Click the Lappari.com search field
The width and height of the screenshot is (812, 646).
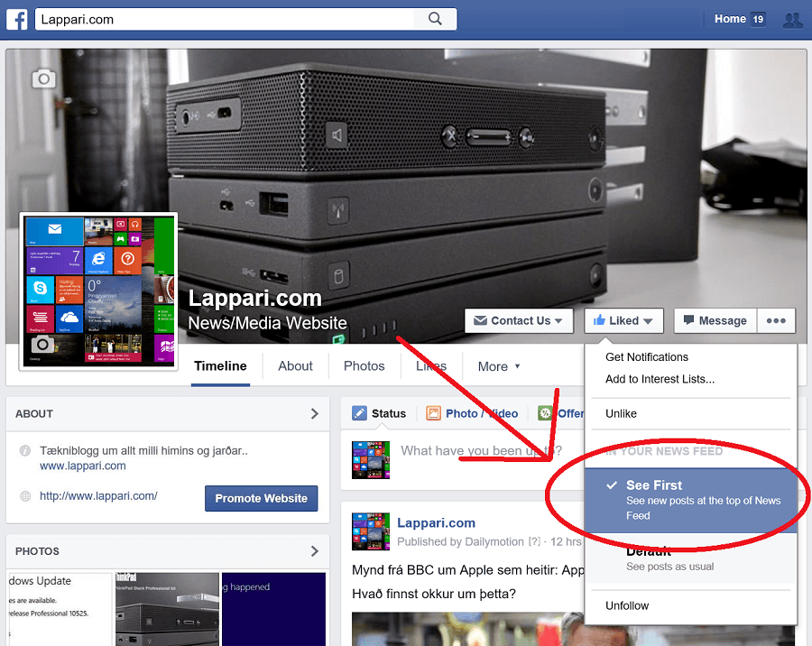(225, 19)
